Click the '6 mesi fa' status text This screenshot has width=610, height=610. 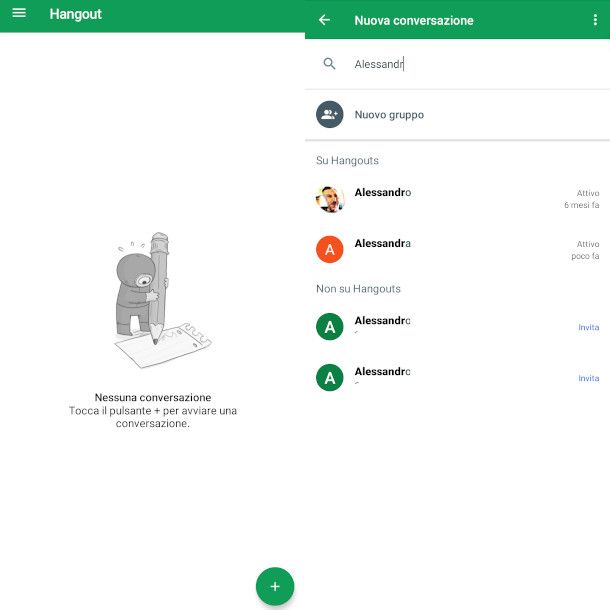click(x=582, y=205)
